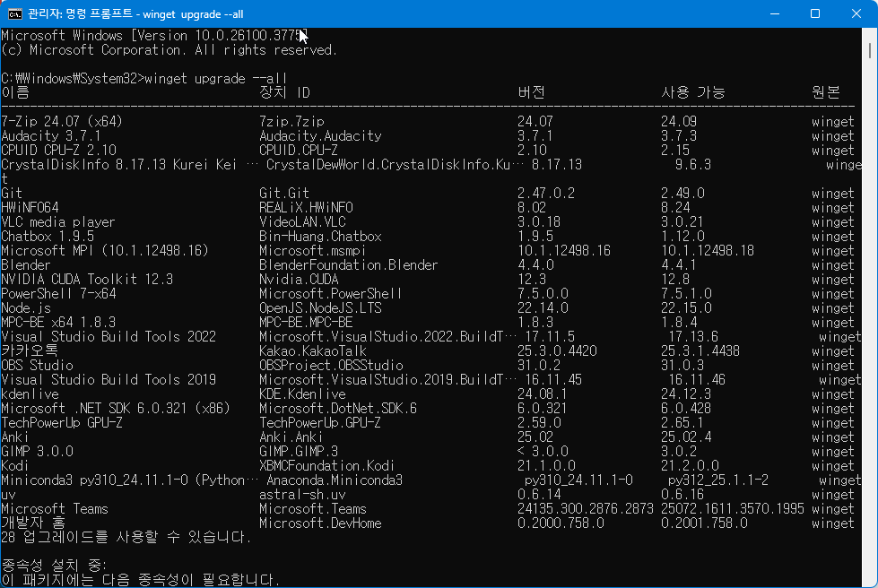Image resolution: width=878 pixels, height=588 pixels.
Task: Close the command prompt window
Action: [x=856, y=14]
